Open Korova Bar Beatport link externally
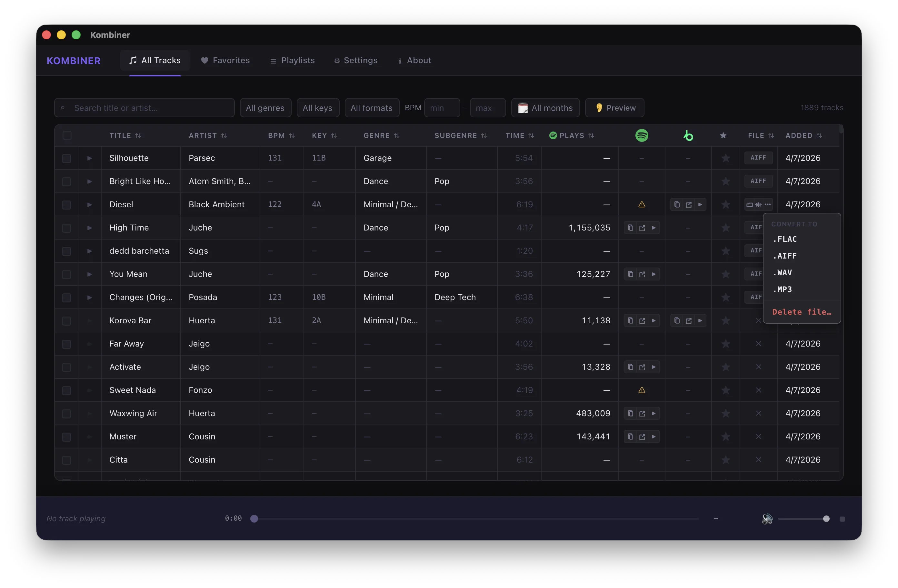Viewport: 898px width, 588px height. [x=689, y=320]
